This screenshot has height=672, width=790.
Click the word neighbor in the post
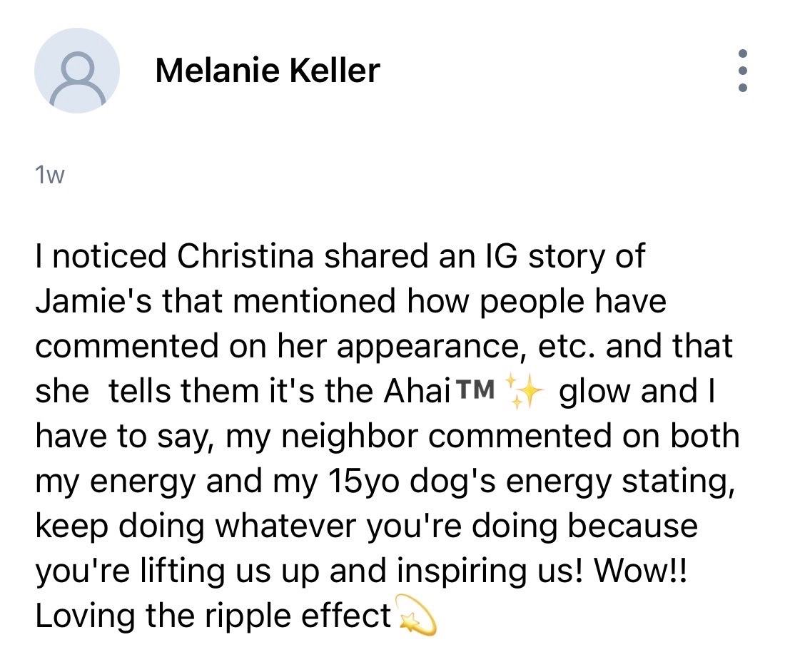pyautogui.click(x=349, y=437)
